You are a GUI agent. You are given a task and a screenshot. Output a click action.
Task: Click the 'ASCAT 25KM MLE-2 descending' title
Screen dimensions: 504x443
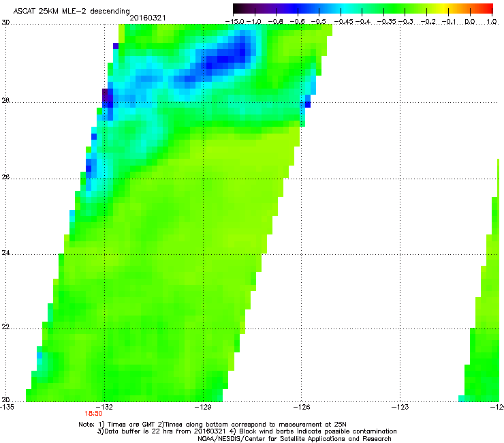pos(72,12)
